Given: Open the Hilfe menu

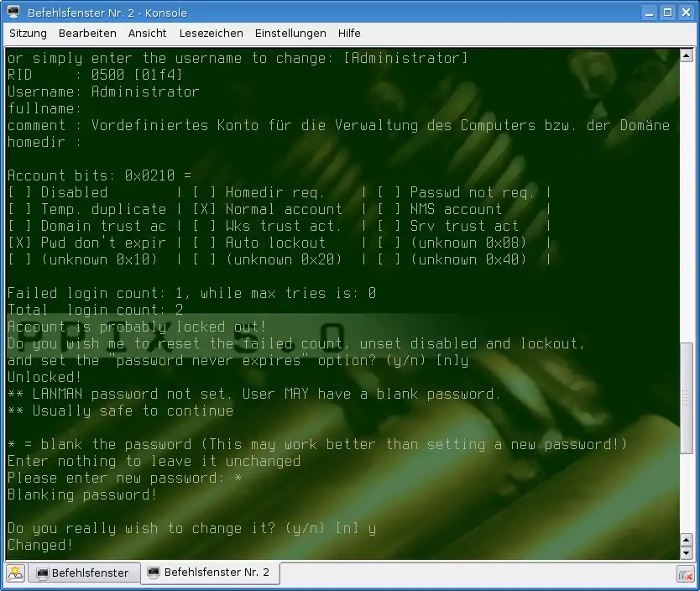Looking at the screenshot, I should 349,34.
